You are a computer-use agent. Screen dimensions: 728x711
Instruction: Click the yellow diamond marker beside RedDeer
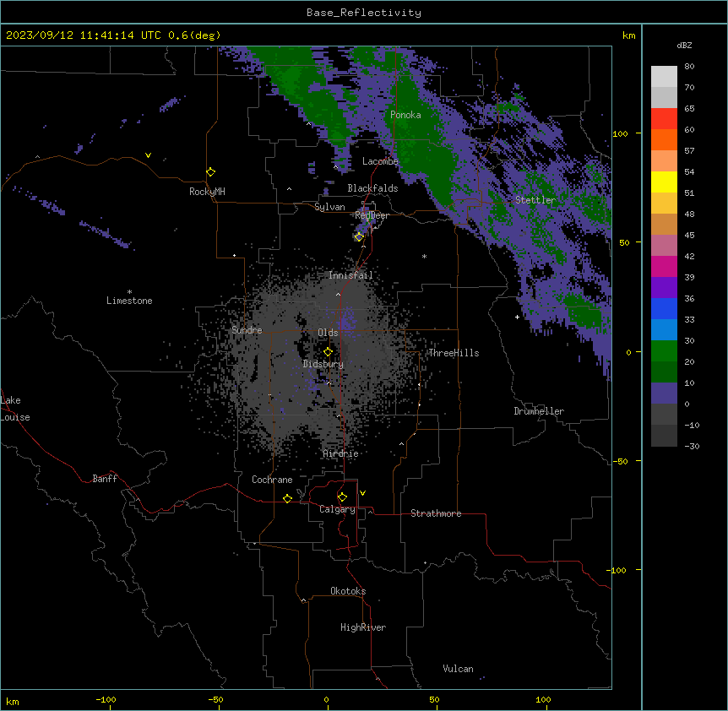click(359, 237)
